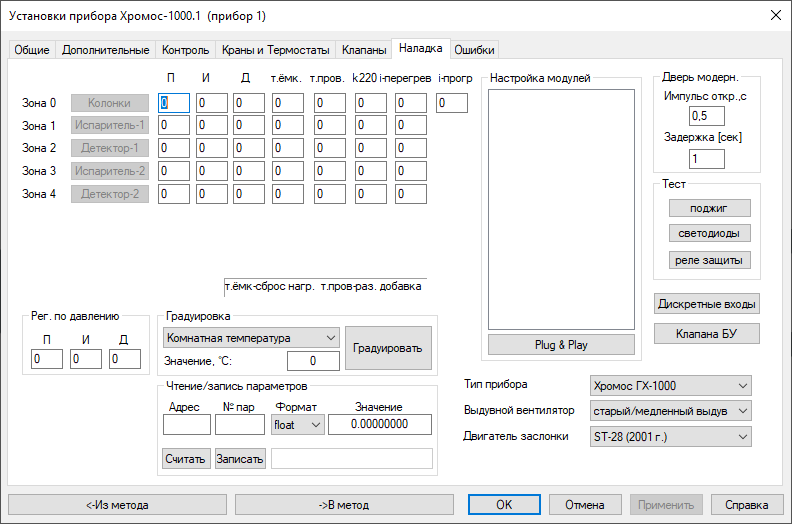Viewport: 792px width, 524px height.
Task: Click the Считать button
Action: tap(185, 459)
